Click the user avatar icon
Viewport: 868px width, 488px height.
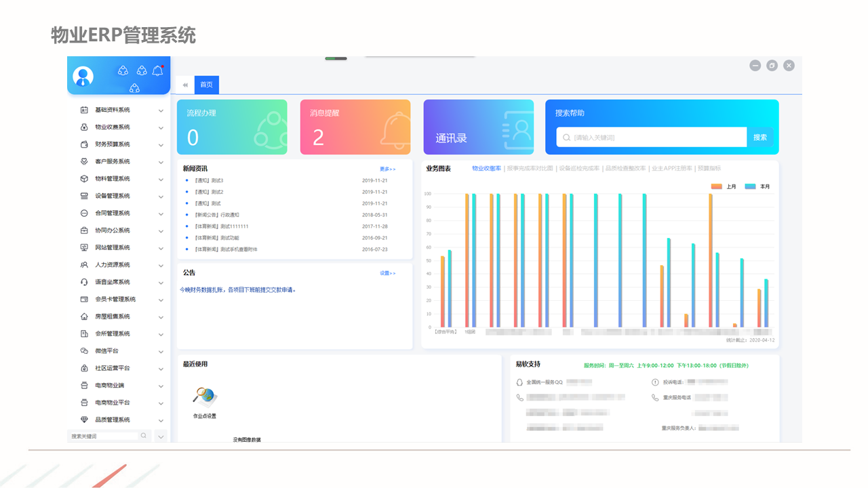[83, 77]
